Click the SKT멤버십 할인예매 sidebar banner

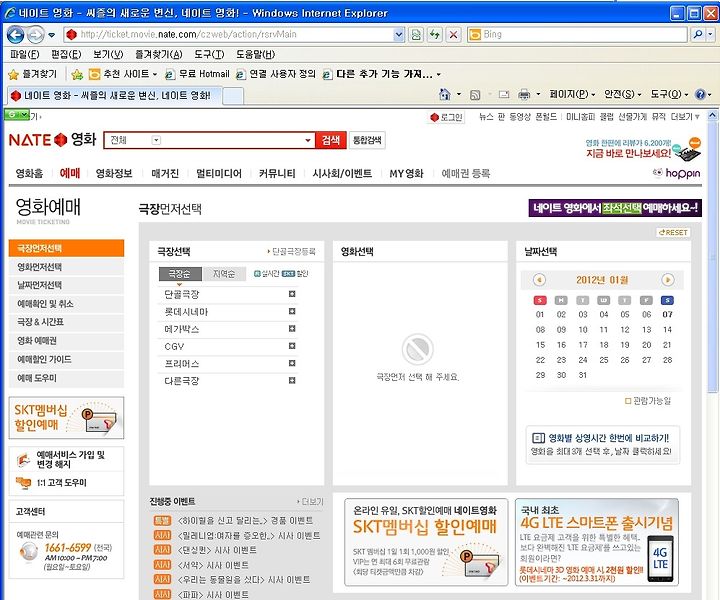tap(66, 418)
